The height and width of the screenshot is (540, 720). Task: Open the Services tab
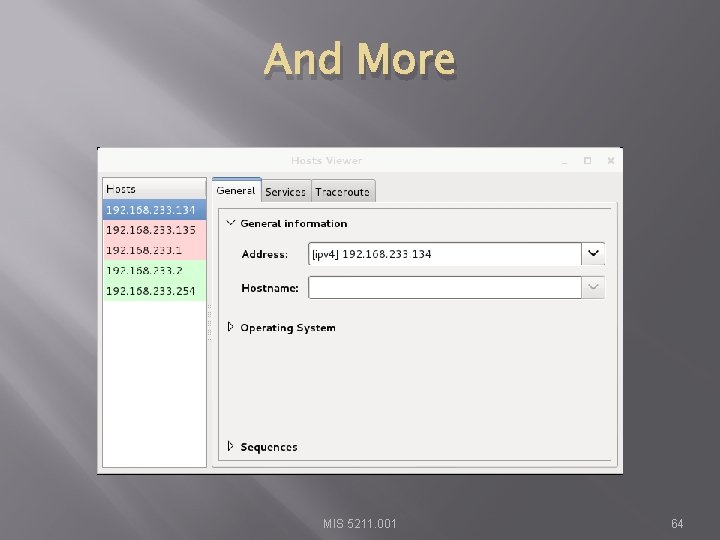coord(286,191)
